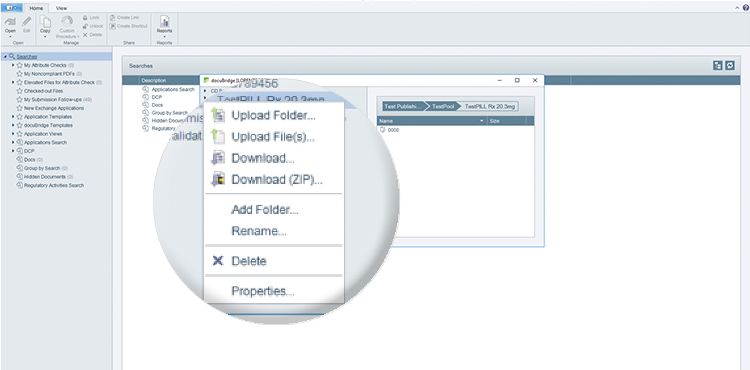Click Upload Folder icon in context menu

pyautogui.click(x=218, y=115)
